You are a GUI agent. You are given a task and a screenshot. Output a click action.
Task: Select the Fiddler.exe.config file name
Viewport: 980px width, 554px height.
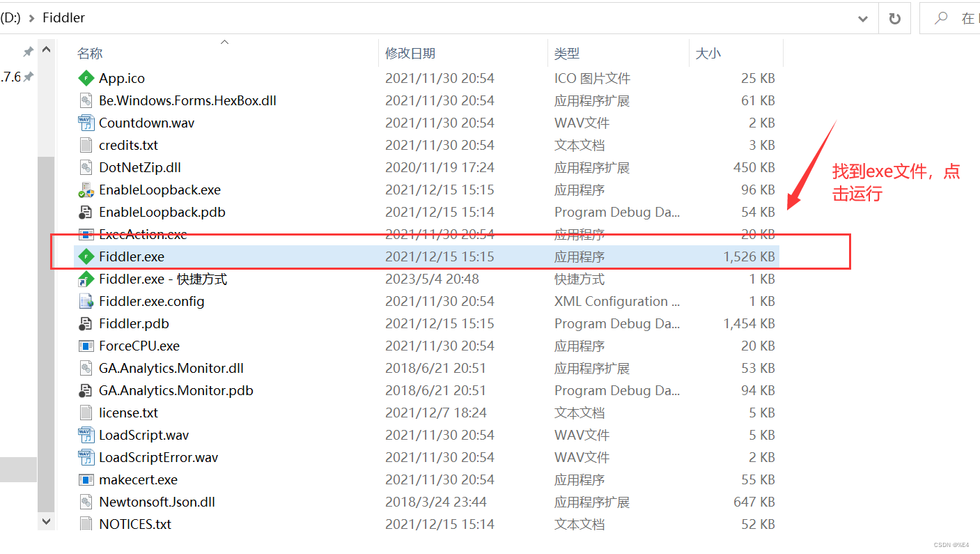click(x=152, y=301)
